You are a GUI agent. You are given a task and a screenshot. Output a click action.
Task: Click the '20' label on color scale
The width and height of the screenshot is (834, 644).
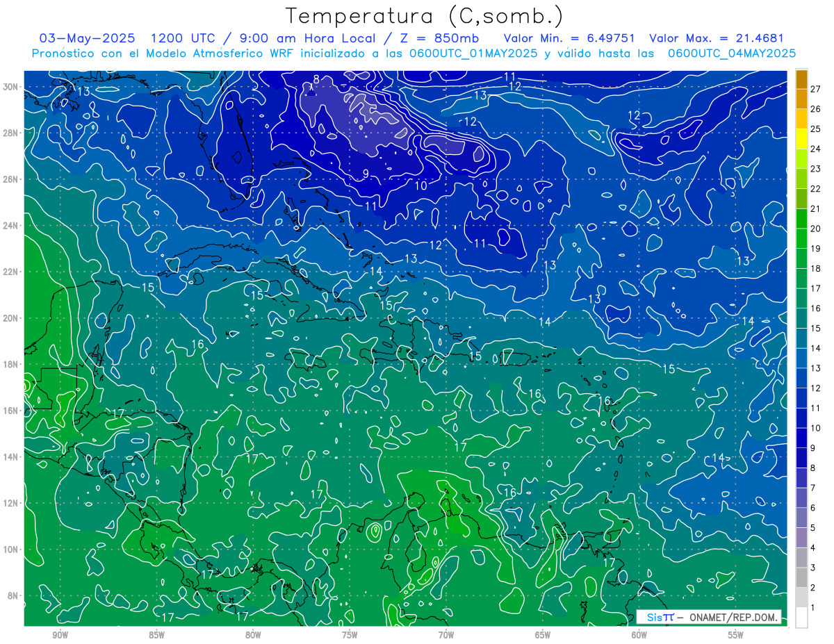coord(815,229)
